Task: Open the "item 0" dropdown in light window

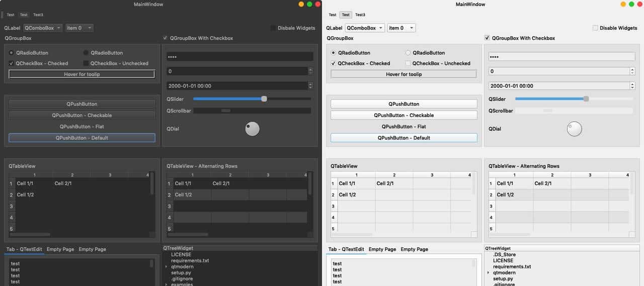Action: click(401, 28)
